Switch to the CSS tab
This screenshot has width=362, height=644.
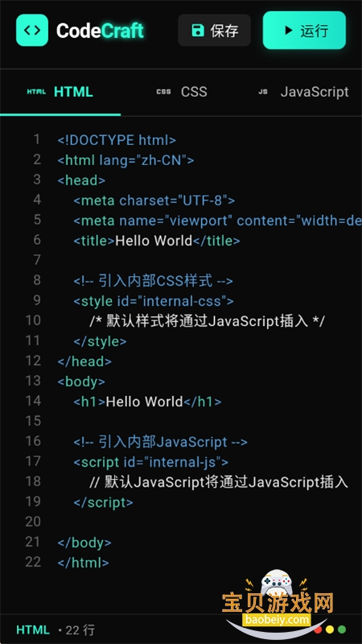(181, 92)
